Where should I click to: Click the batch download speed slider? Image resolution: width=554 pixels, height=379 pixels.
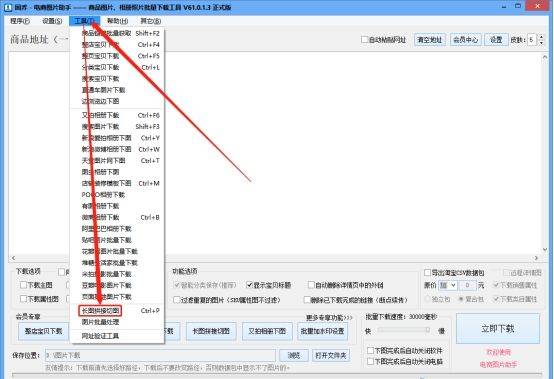click(404, 330)
